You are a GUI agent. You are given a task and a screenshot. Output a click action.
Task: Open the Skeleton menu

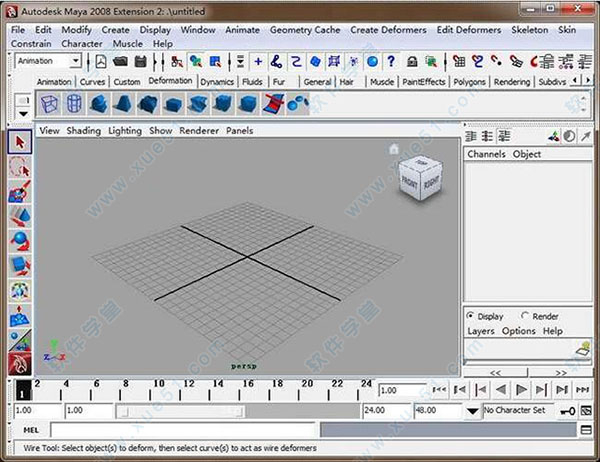[529, 30]
